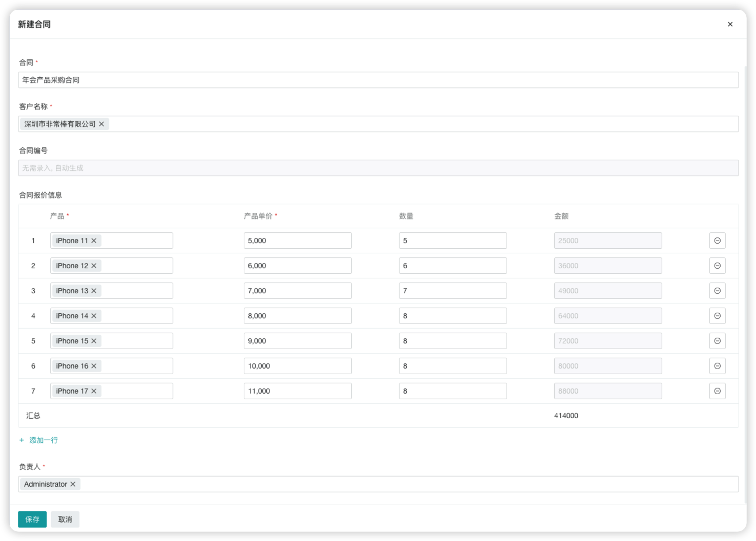The image size is (756, 541).
Task: Edit quantity field in iPhone 12 row
Action: (x=453, y=266)
